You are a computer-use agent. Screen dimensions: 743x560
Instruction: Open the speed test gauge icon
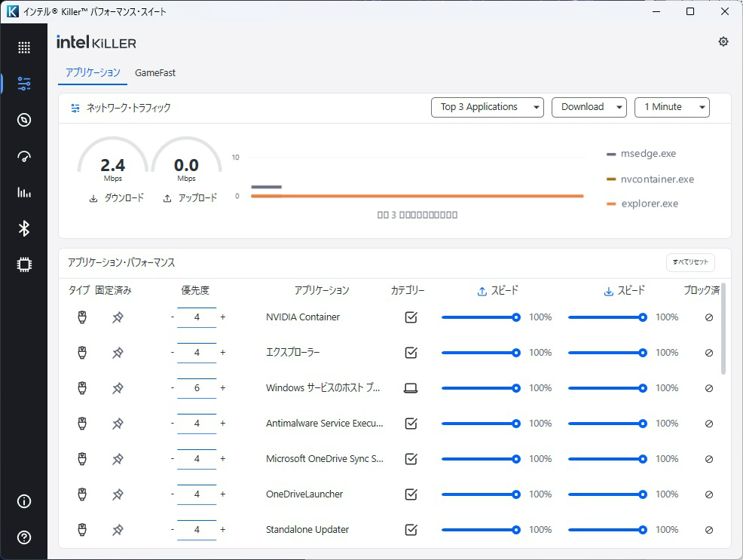[x=23, y=156]
